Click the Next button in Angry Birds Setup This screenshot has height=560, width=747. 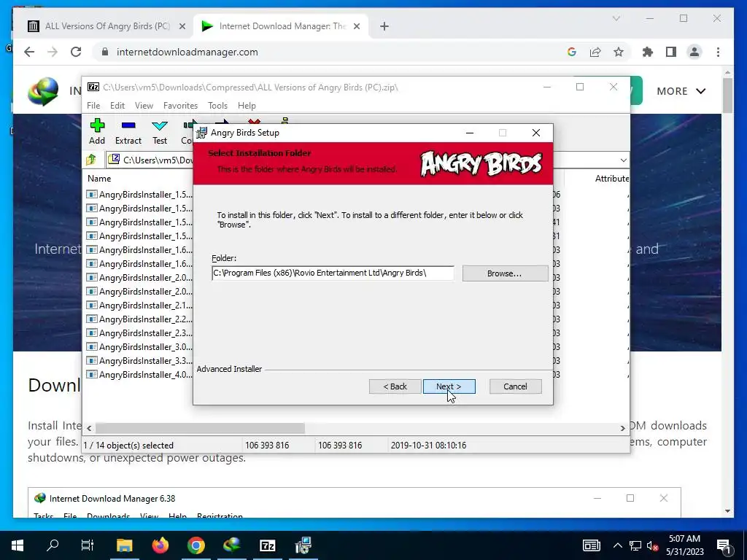pos(449,386)
